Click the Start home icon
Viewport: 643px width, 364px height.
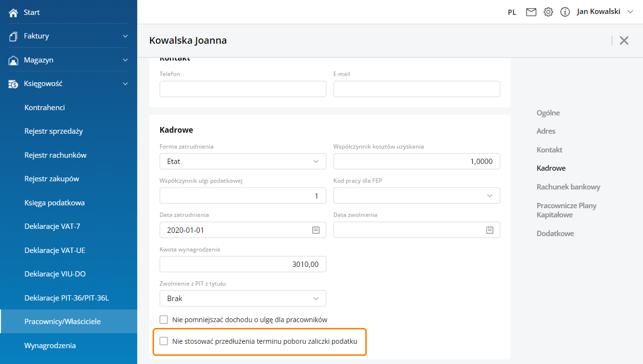pos(13,13)
